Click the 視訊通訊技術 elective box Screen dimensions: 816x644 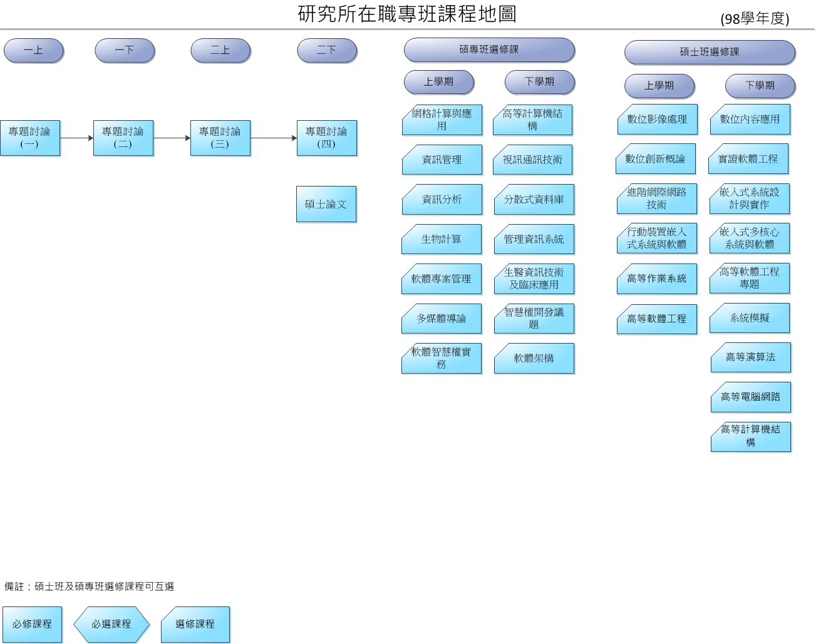533,160
